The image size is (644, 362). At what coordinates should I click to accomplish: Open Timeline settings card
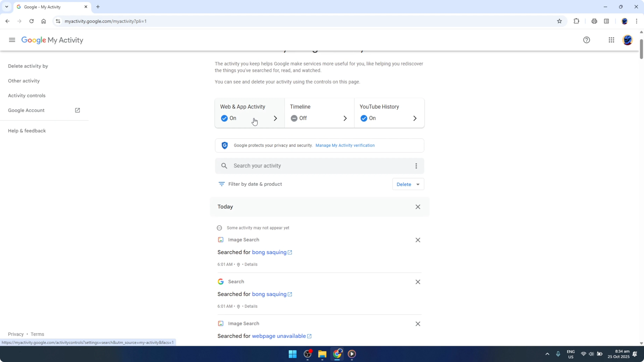pos(319,113)
